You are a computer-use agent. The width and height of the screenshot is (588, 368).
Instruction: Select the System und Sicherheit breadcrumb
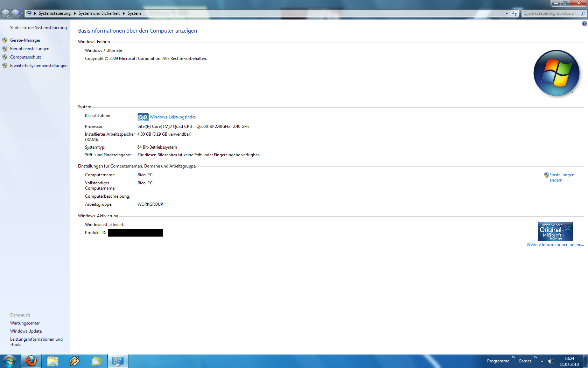click(99, 13)
